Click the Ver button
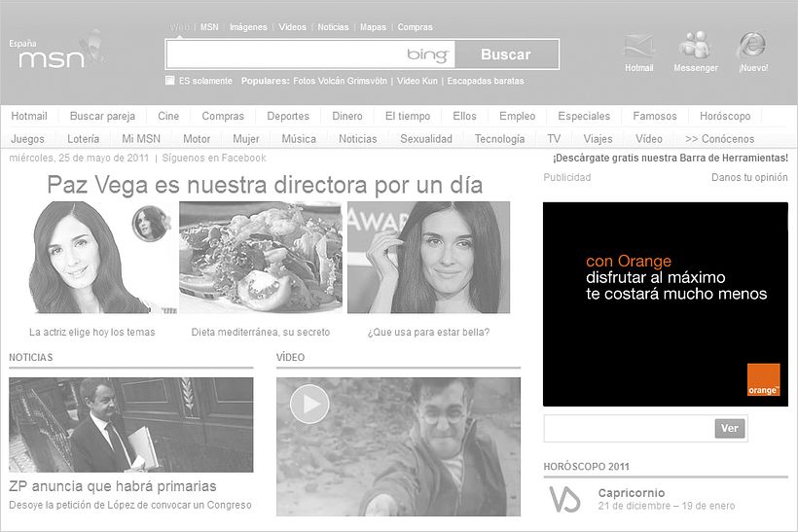This screenshot has height=532, width=798. click(x=729, y=428)
